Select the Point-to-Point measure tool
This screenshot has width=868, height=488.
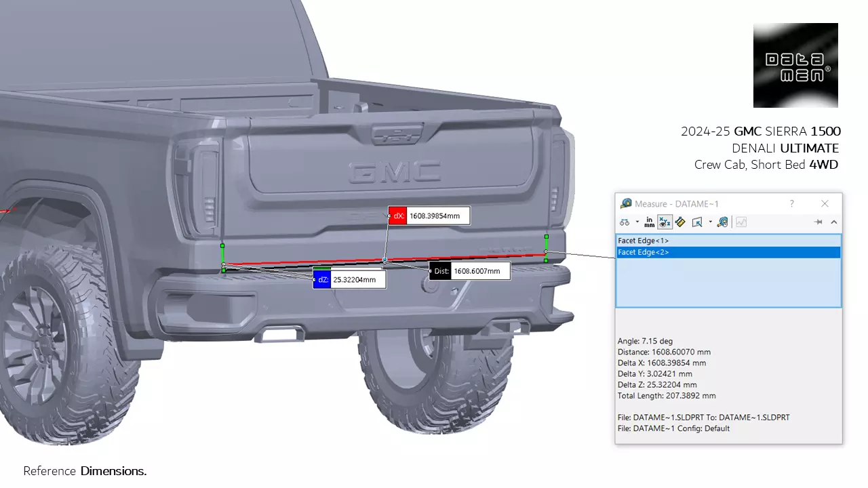tap(680, 222)
